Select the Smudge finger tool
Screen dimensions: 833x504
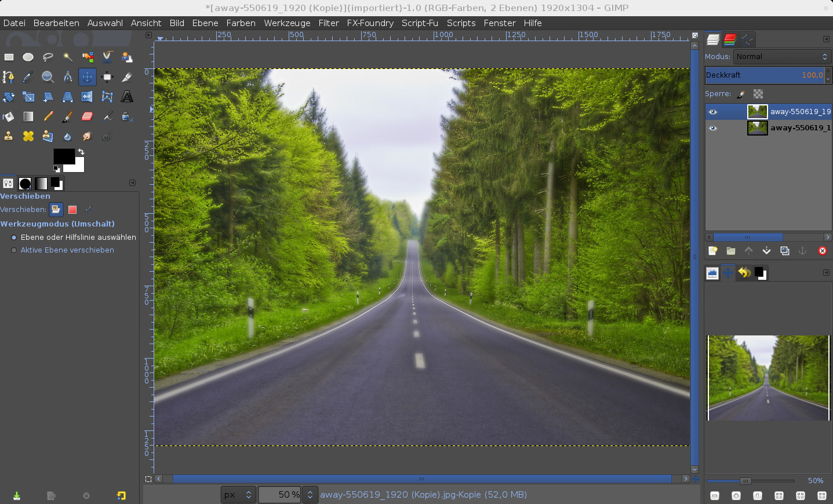tap(88, 136)
